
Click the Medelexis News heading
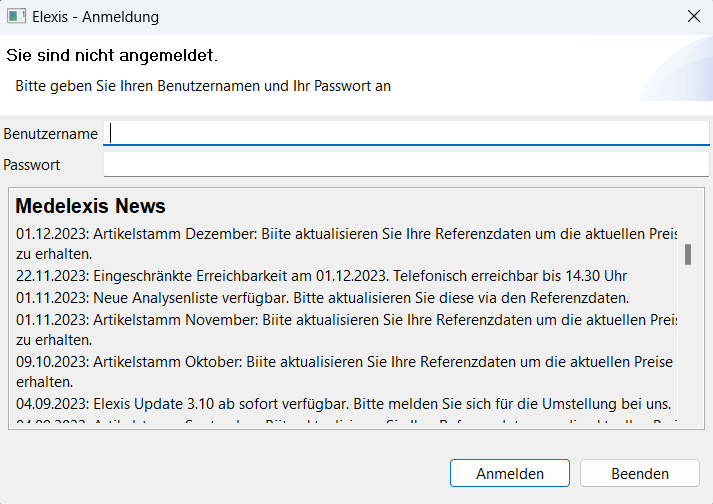[x=91, y=207]
